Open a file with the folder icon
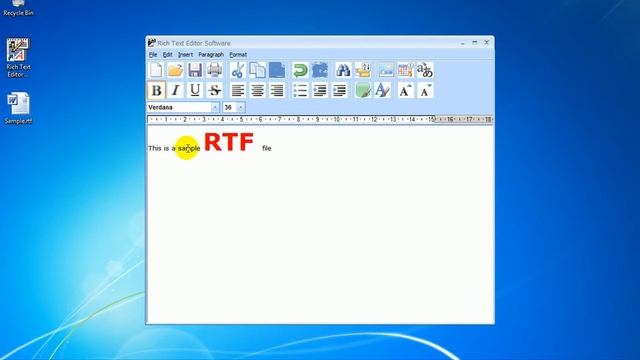The image size is (640, 360). tap(176, 70)
